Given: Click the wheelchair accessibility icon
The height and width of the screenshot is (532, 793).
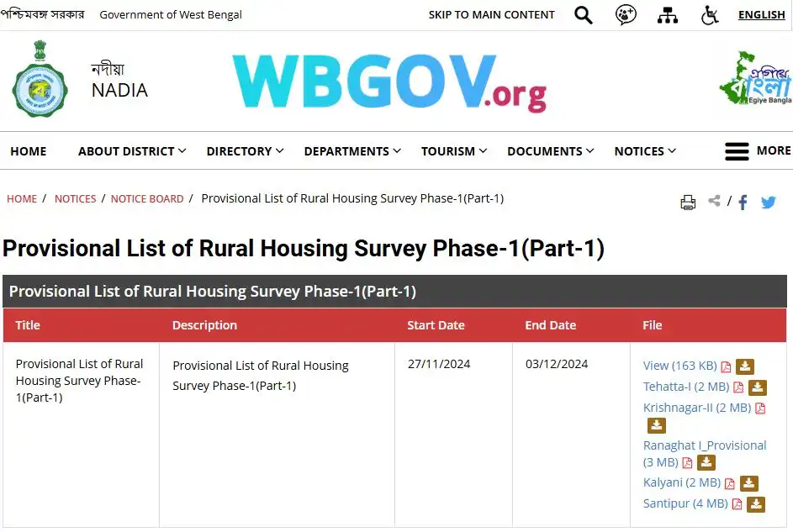Looking at the screenshot, I should [x=710, y=15].
